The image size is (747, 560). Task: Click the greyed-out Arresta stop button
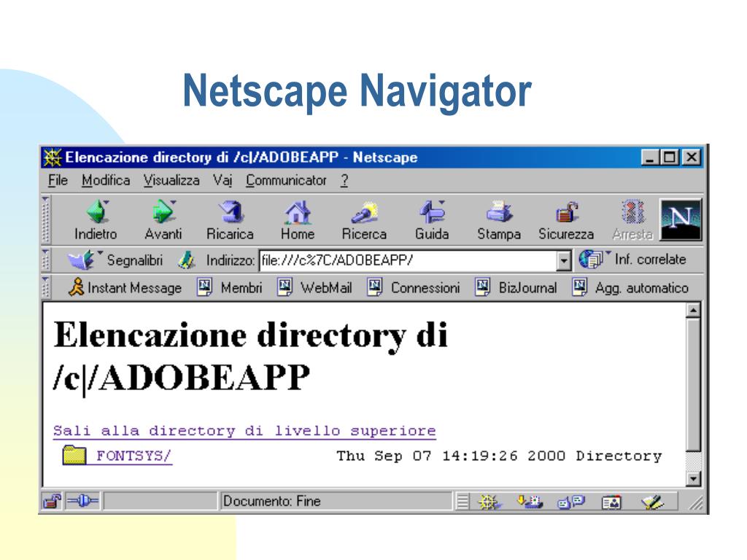click(x=632, y=220)
